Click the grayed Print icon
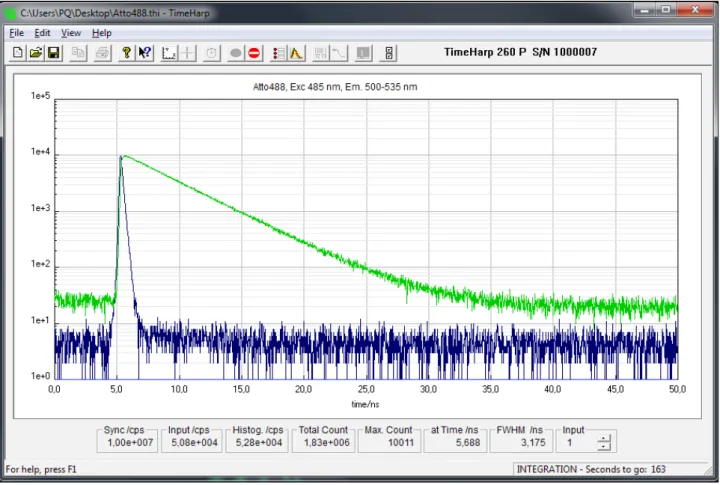 102,53
